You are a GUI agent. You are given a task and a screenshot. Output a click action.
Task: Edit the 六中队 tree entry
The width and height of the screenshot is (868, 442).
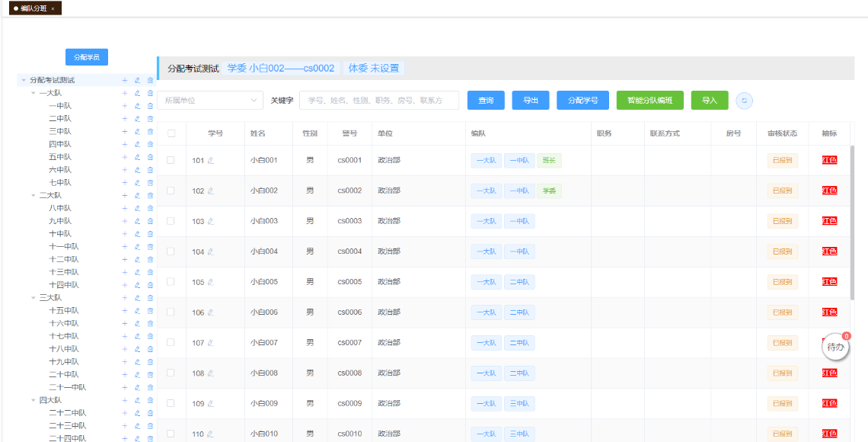[137, 169]
